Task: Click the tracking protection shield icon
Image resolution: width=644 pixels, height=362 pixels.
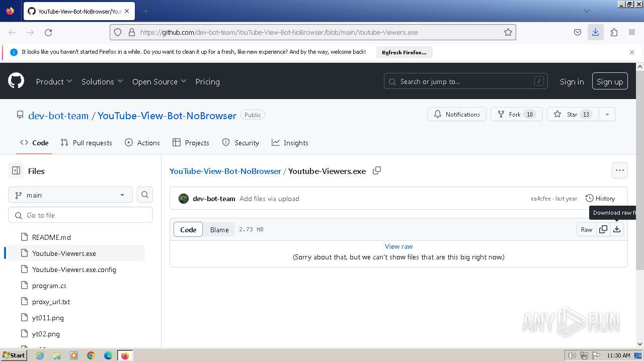Action: [118, 32]
